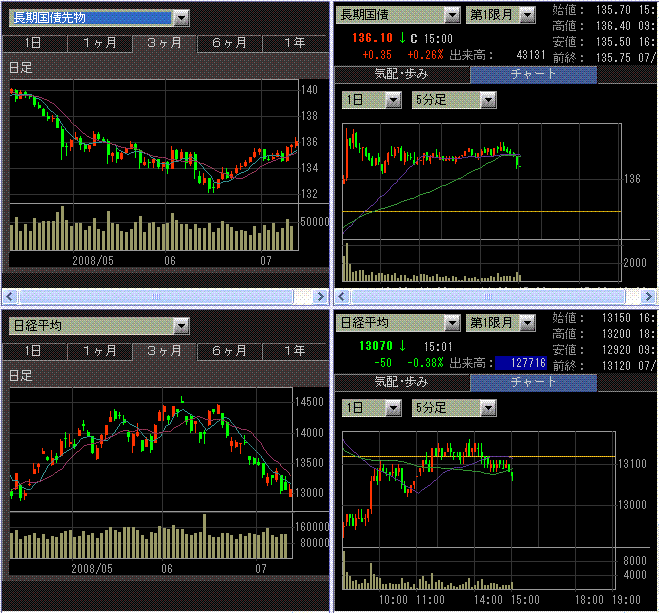This screenshot has width=659, height=613.
Task: Open the 1日 period dropdown in Nikkei chart
Action: point(393,408)
